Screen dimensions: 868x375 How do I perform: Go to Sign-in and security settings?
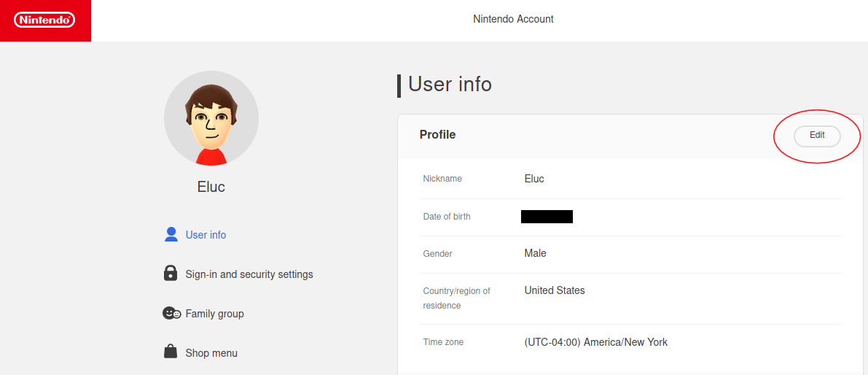tap(249, 274)
